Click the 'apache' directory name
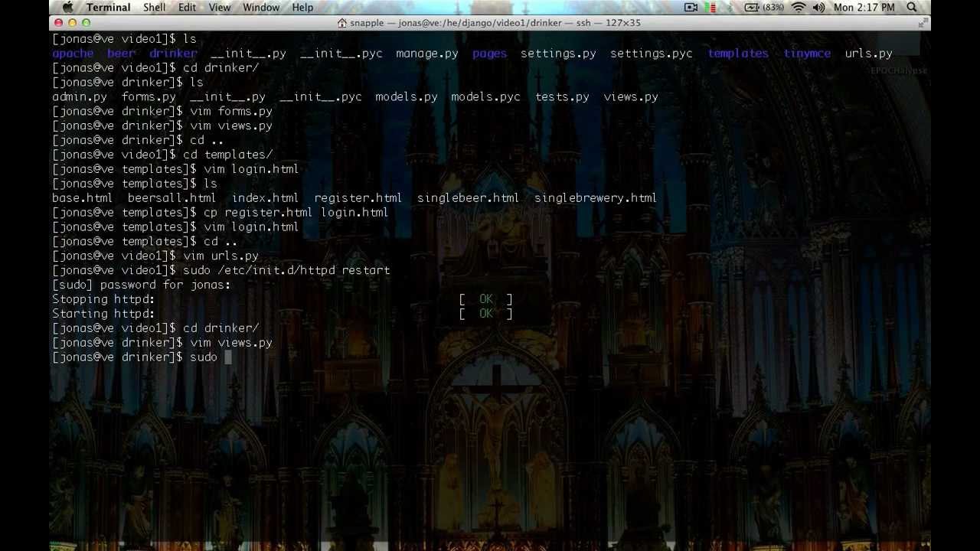This screenshot has width=980, height=551. pyautogui.click(x=73, y=54)
